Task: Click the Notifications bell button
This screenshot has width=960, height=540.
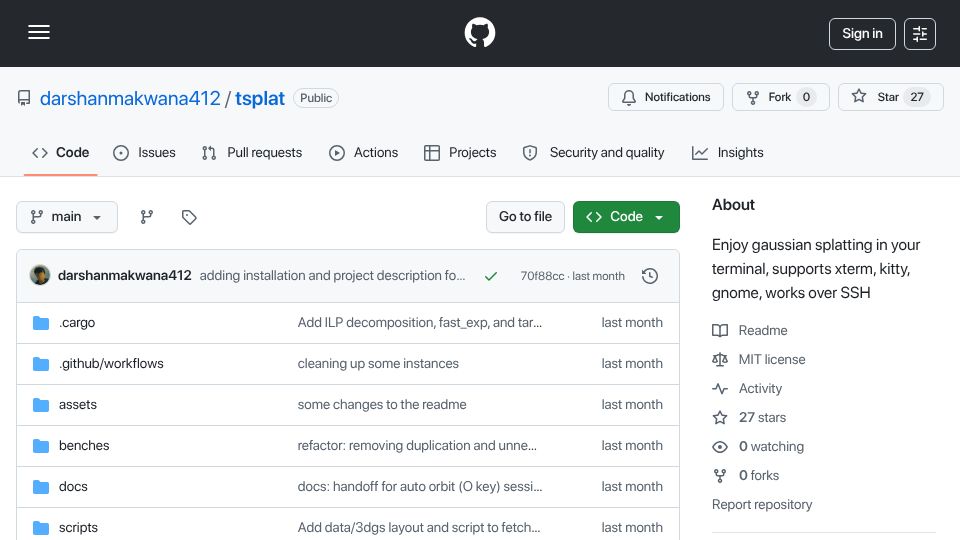Action: coord(666,97)
